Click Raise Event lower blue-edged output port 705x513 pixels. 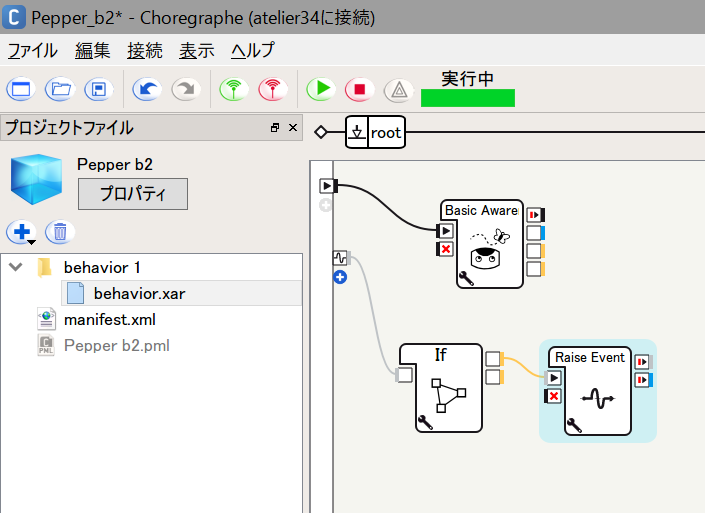[643, 380]
